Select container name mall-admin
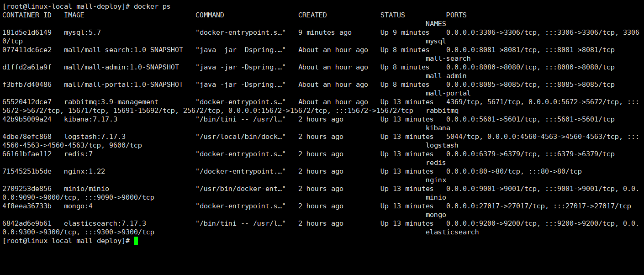Image resolution: width=644 pixels, height=275 pixels. coord(446,76)
